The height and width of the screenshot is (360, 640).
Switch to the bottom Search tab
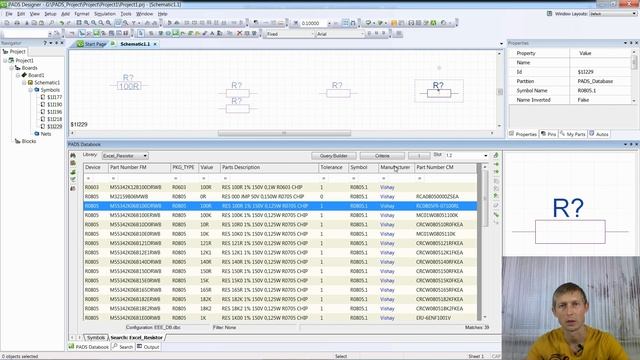click(x=122, y=347)
